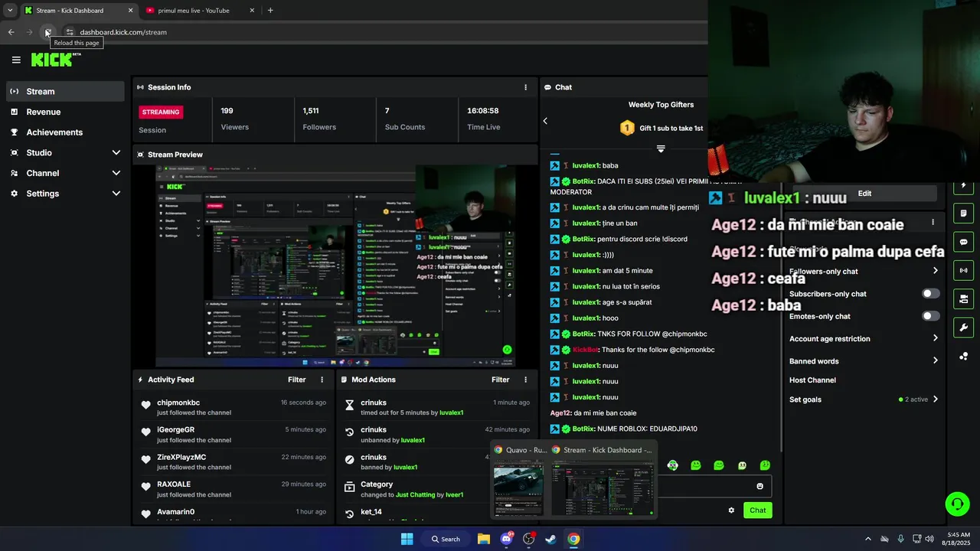This screenshot has width=980, height=551.
Task: Open Host Channel option
Action: click(812, 380)
